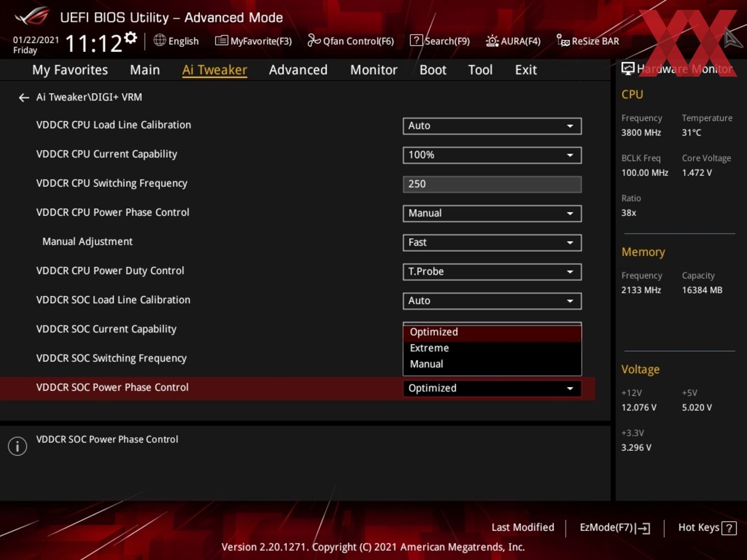Select Manual option in open list
This screenshot has height=560, width=747.
coord(492,364)
